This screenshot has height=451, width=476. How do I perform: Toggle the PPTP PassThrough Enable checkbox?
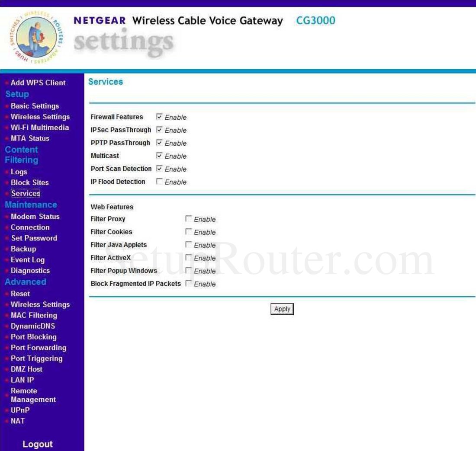pos(159,143)
